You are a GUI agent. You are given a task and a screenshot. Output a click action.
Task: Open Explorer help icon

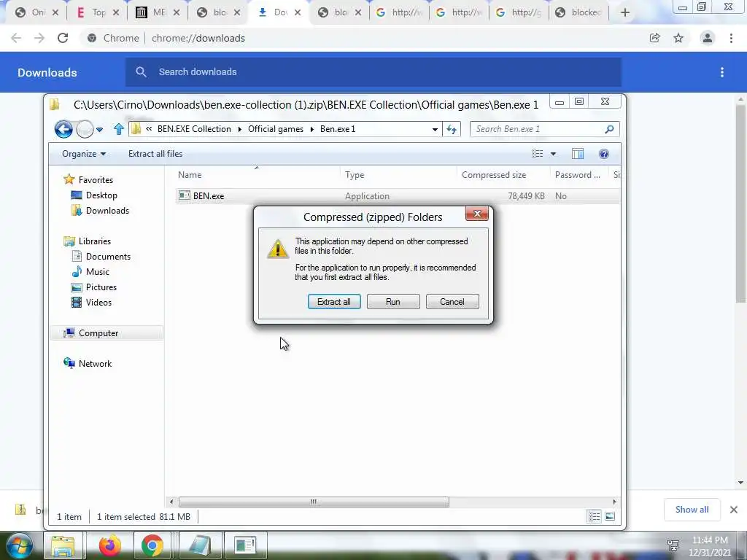click(x=603, y=153)
